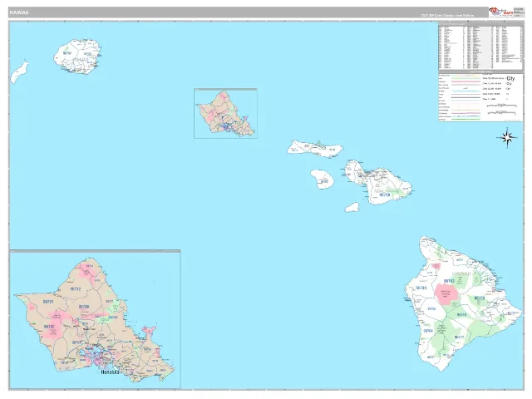Select ZIP 96790 on Maui

pyautogui.click(x=384, y=195)
